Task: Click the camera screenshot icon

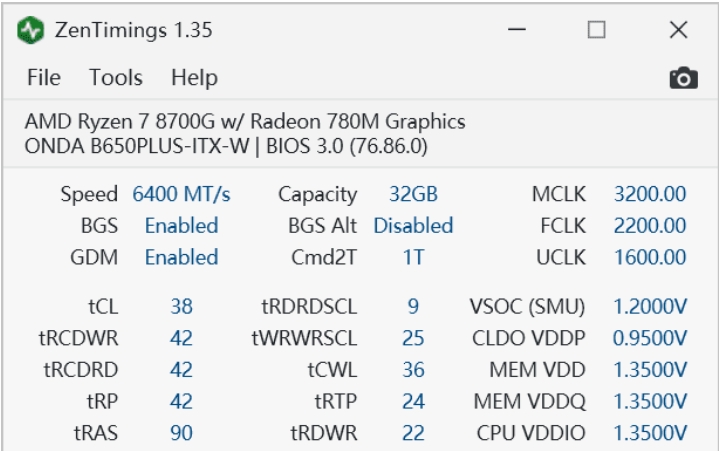Action: [683, 78]
